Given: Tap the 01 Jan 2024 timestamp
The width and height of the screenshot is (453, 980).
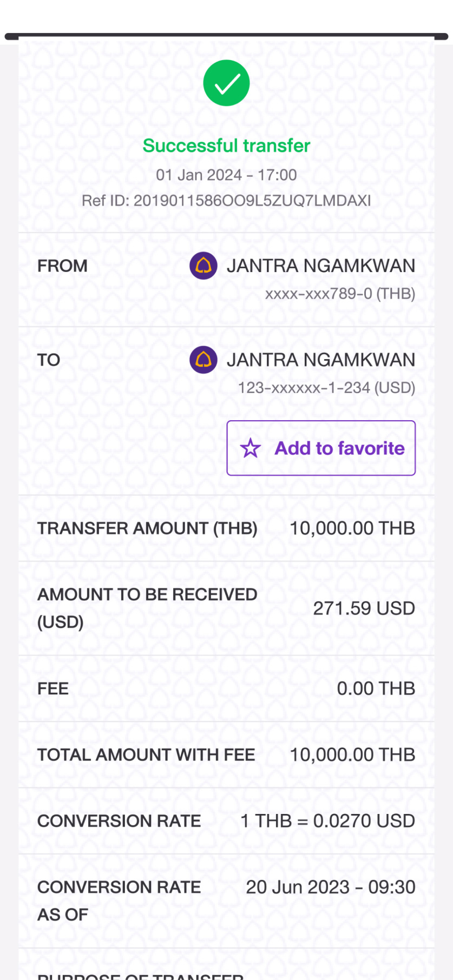Looking at the screenshot, I should [x=226, y=175].
